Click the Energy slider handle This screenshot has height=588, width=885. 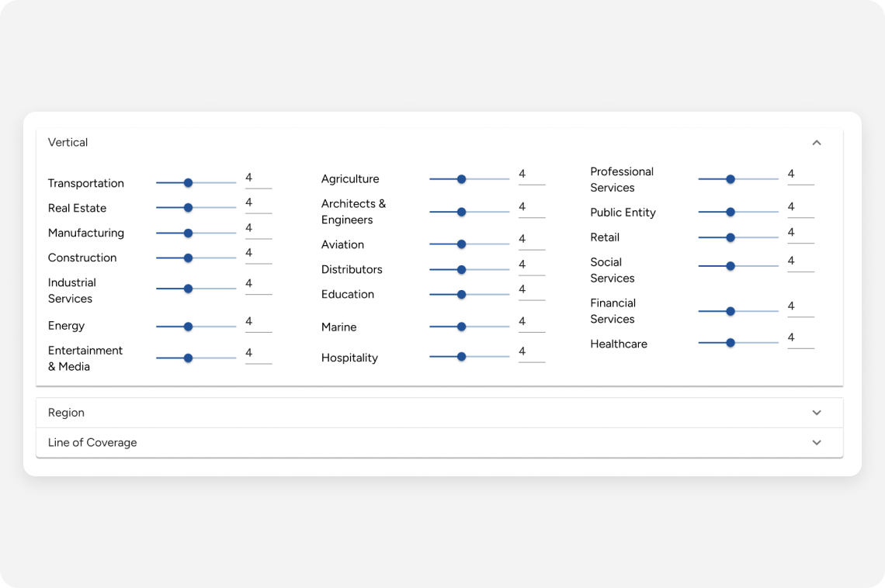[x=189, y=327]
